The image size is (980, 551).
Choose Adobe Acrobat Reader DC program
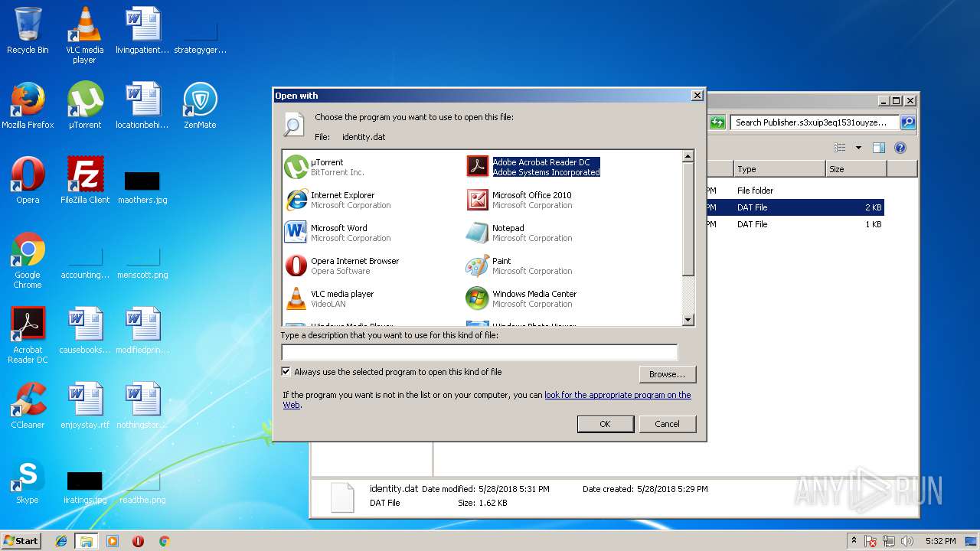pos(534,167)
